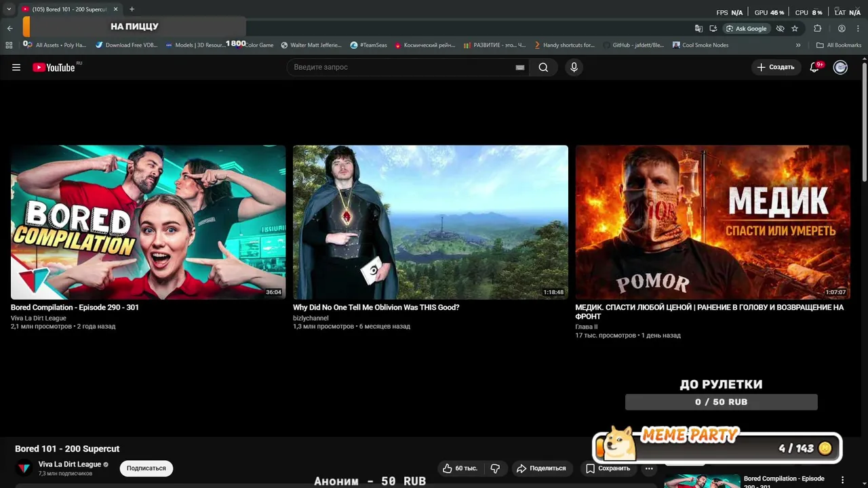The height and width of the screenshot is (488, 868).
Task: Open the bizlychannel channel link
Action: click(311, 318)
